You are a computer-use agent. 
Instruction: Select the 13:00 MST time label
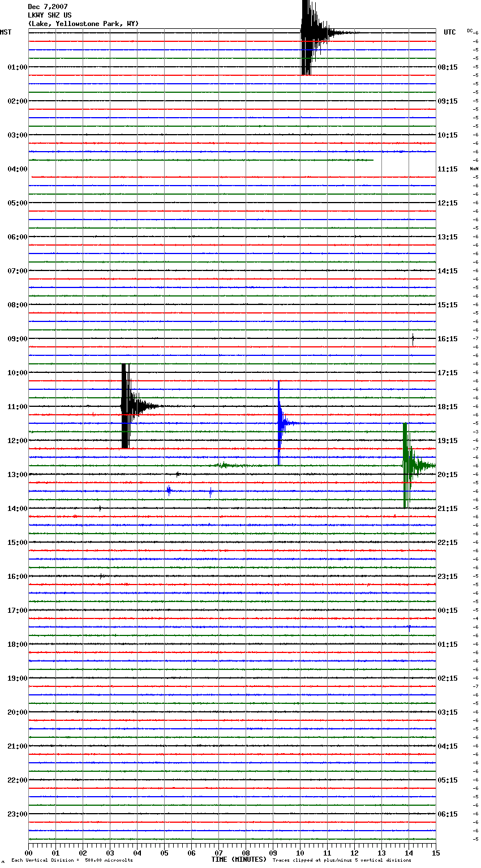18,475
